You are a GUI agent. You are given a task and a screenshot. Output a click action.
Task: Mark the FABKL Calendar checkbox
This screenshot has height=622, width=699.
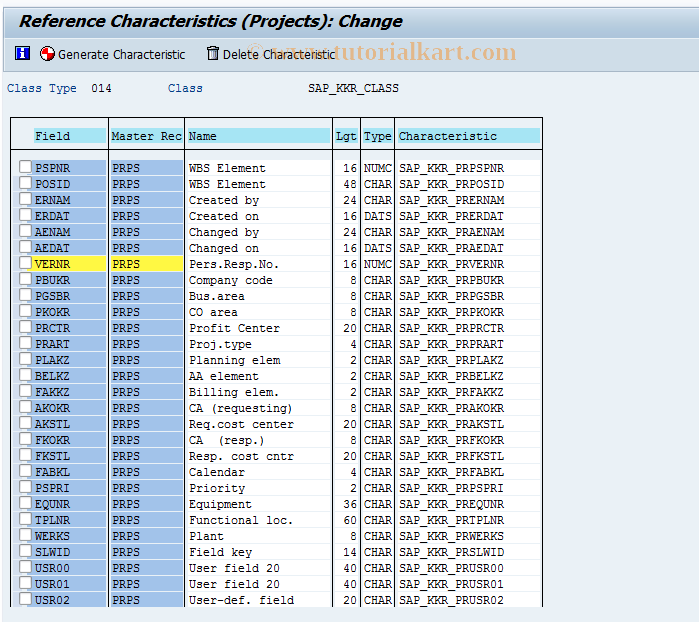(25, 471)
